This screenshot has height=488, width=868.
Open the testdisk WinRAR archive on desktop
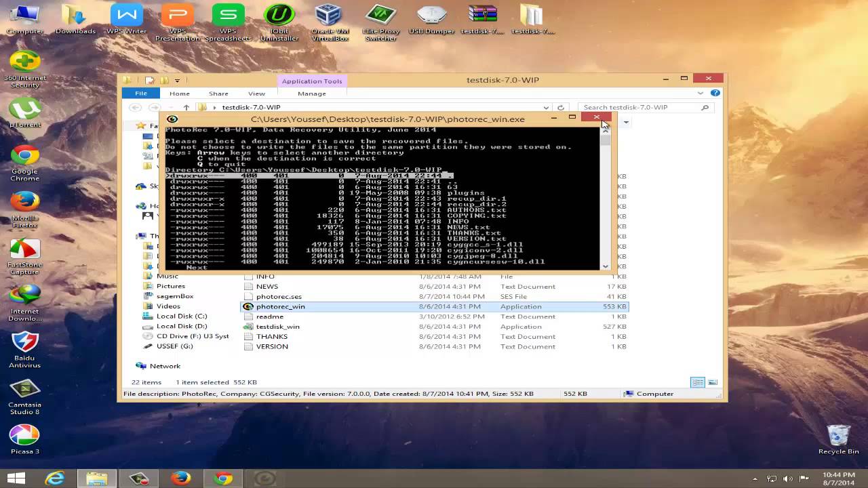pyautogui.click(x=482, y=19)
